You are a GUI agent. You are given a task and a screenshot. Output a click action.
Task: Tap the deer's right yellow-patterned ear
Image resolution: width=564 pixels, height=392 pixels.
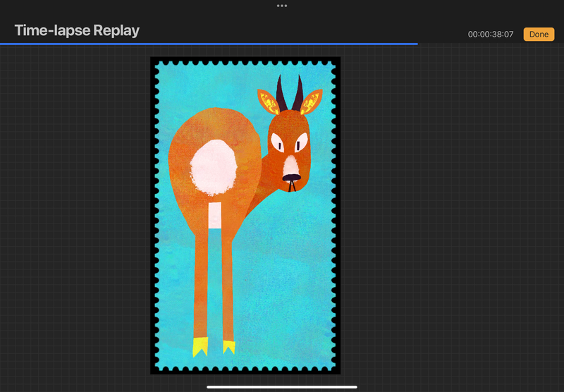pyautogui.click(x=311, y=102)
